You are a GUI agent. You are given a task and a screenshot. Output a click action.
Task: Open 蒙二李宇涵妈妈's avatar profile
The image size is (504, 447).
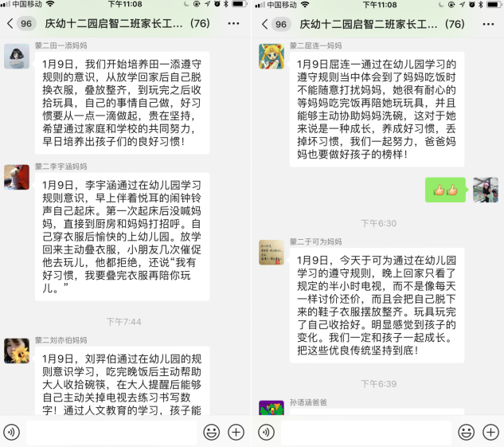click(17, 177)
